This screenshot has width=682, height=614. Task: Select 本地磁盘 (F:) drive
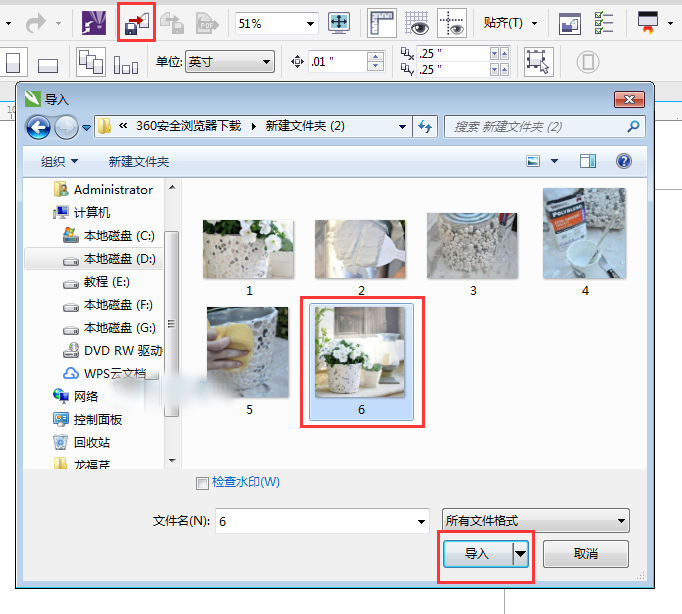click(108, 304)
